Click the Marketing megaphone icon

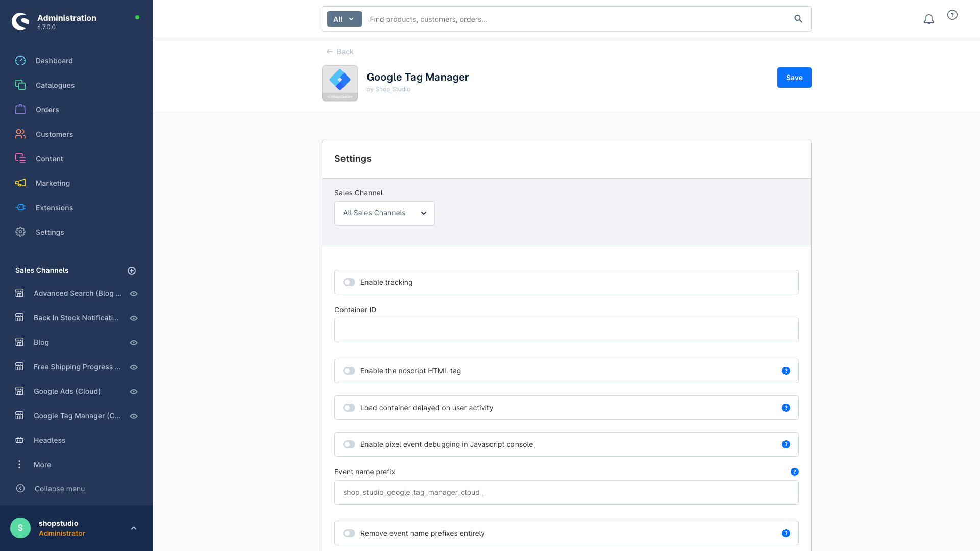(20, 183)
